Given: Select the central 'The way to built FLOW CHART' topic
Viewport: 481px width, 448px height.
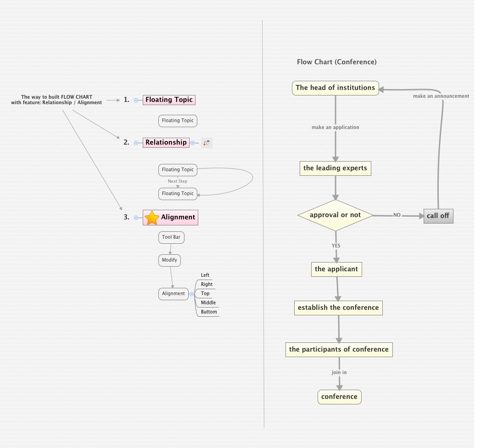Looking at the screenshot, I should coord(56,100).
